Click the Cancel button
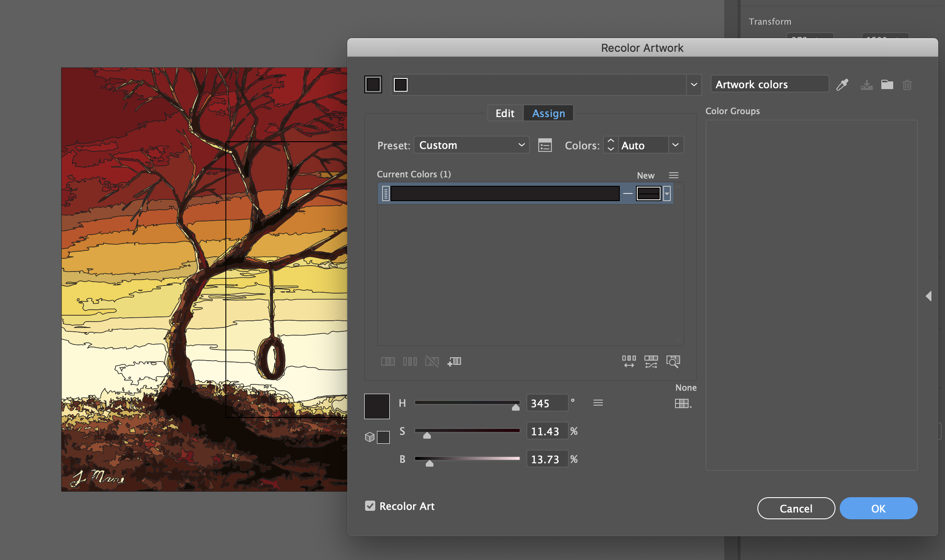The image size is (945, 560). [796, 508]
